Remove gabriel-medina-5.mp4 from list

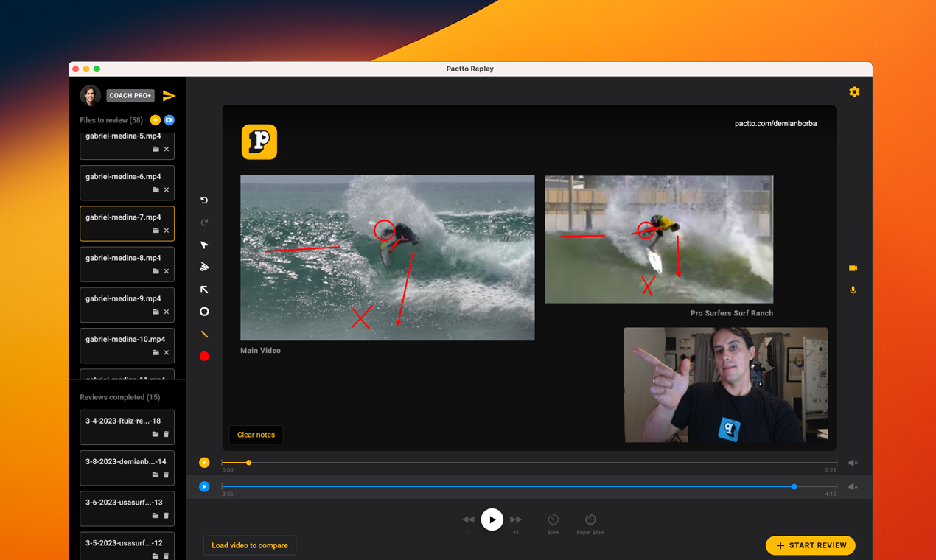[167, 150]
